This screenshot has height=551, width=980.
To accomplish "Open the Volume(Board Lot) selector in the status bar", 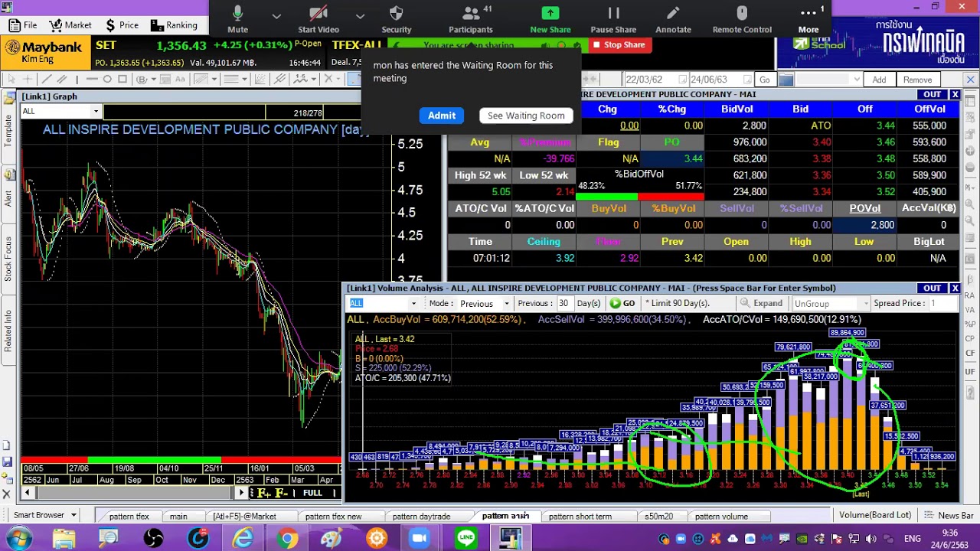I will (x=875, y=515).
